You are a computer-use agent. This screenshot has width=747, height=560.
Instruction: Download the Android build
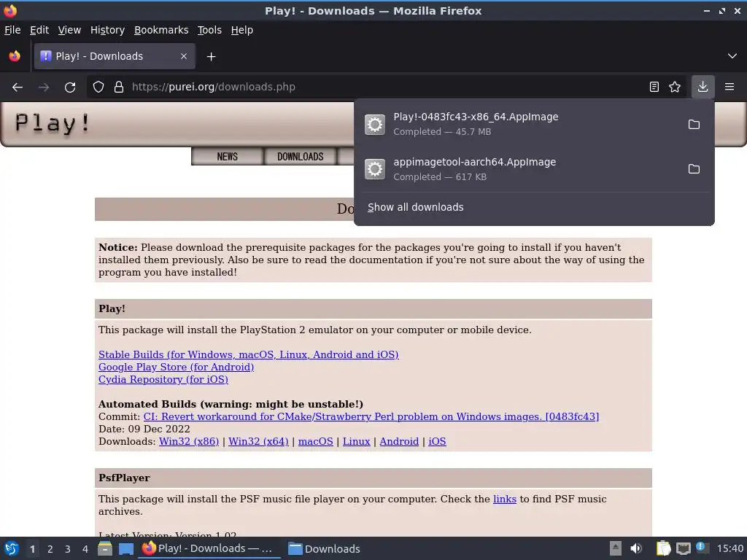[x=399, y=441]
